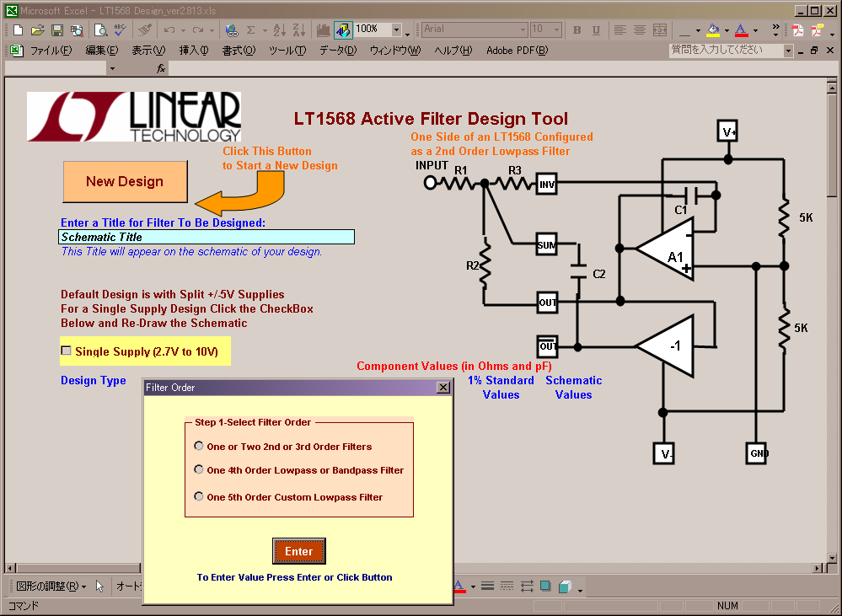Click the New Design button
842x616 pixels.
click(x=125, y=181)
